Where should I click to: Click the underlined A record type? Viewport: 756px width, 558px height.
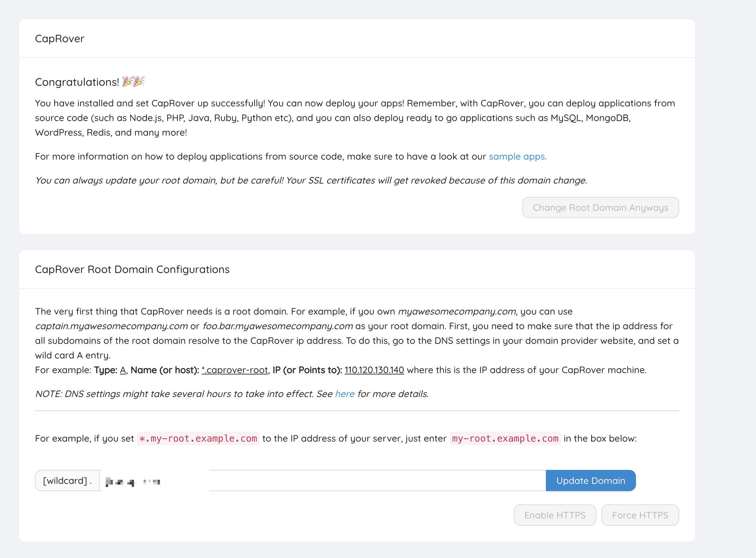(x=123, y=370)
